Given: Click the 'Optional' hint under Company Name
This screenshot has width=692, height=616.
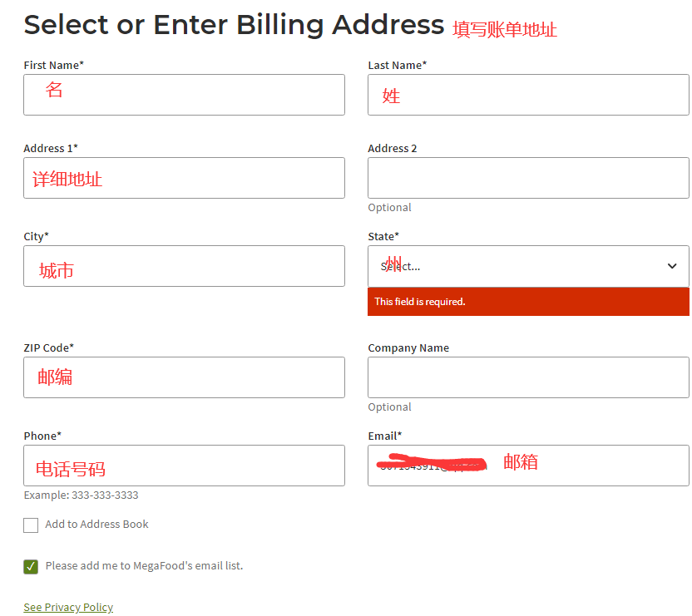Looking at the screenshot, I should coord(389,407).
